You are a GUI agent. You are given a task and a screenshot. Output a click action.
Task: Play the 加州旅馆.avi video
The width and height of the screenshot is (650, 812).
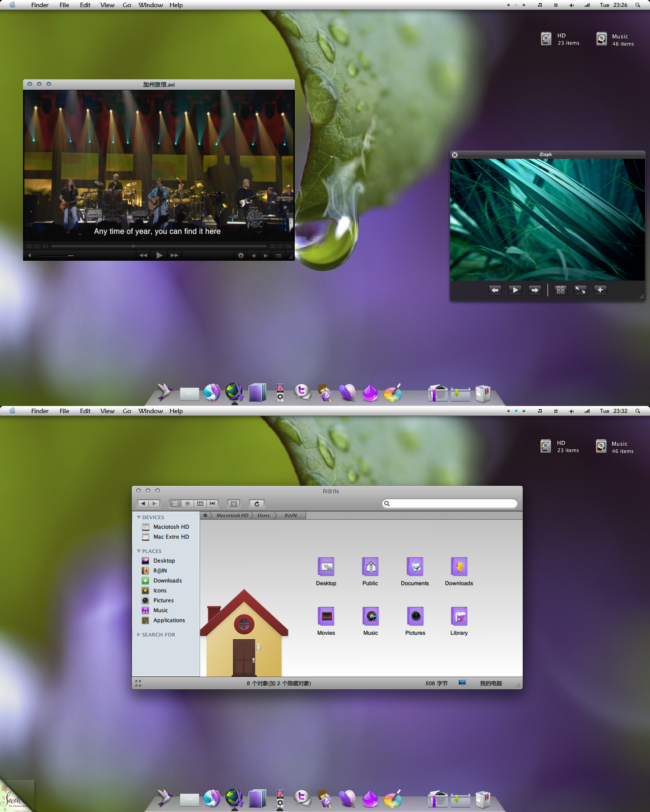pyautogui.click(x=159, y=255)
